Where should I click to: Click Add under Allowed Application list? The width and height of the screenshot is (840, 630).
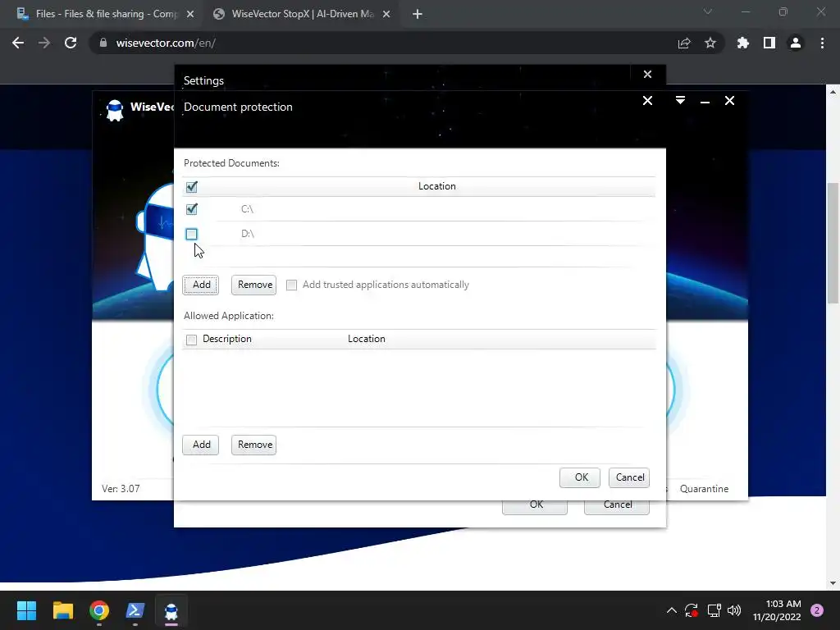coord(201,445)
